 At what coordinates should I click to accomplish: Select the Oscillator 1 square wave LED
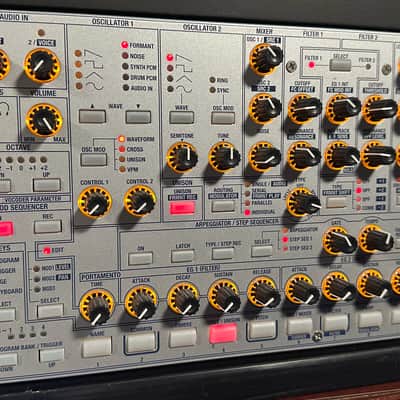tap(78, 64)
